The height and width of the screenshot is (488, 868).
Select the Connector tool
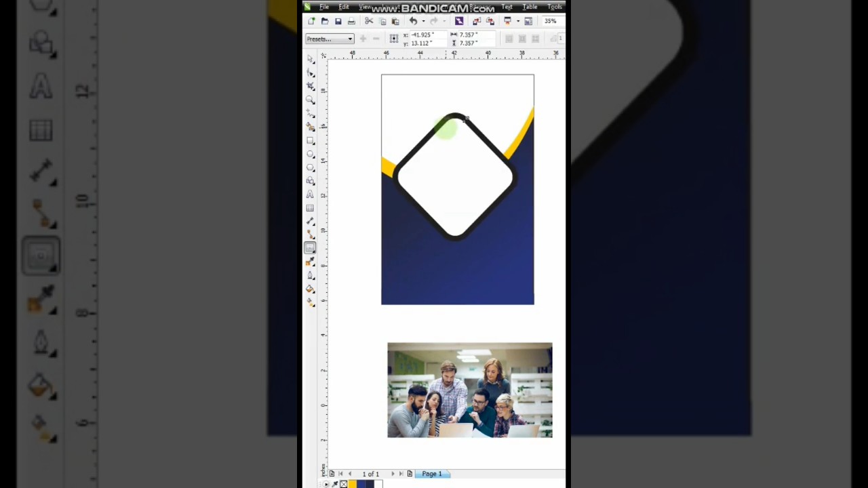(x=311, y=235)
